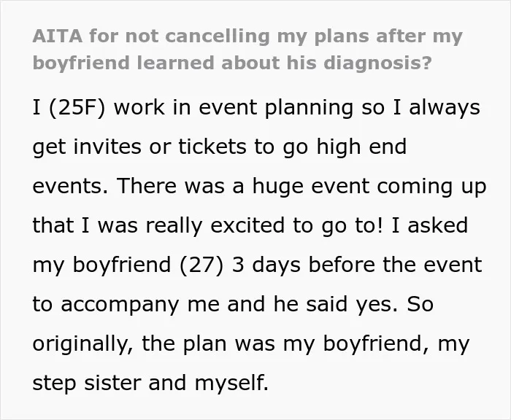
Task: Click the word 'boyfriend' in the gray title
Action: click(x=82, y=63)
